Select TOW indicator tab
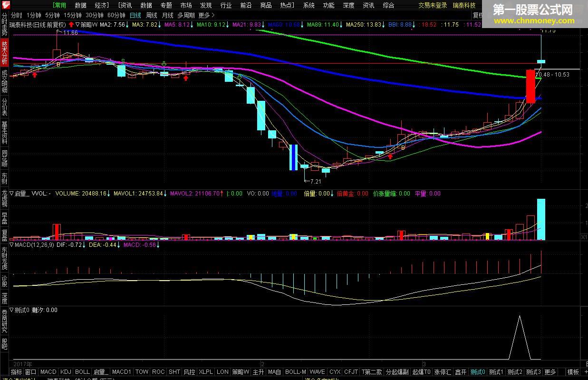The image size is (588, 380). pos(142,372)
